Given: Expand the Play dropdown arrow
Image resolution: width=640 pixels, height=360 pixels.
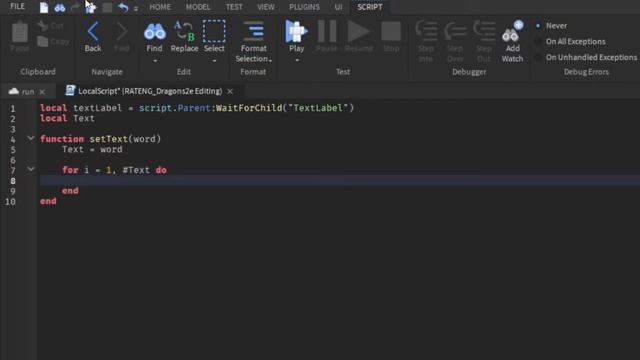Looking at the screenshot, I should pyautogui.click(x=297, y=60).
